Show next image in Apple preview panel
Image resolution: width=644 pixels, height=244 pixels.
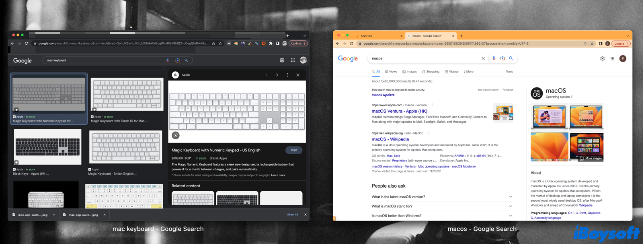point(277,75)
